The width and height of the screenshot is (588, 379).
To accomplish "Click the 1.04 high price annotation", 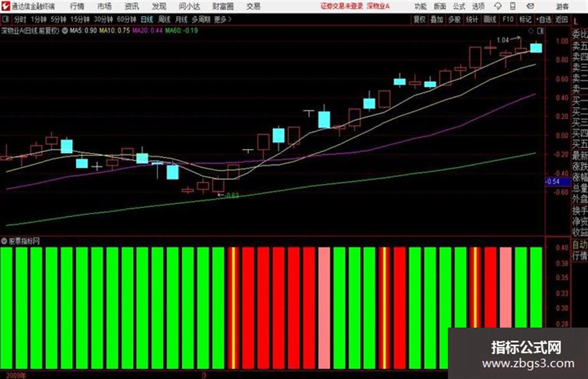I will [503, 40].
